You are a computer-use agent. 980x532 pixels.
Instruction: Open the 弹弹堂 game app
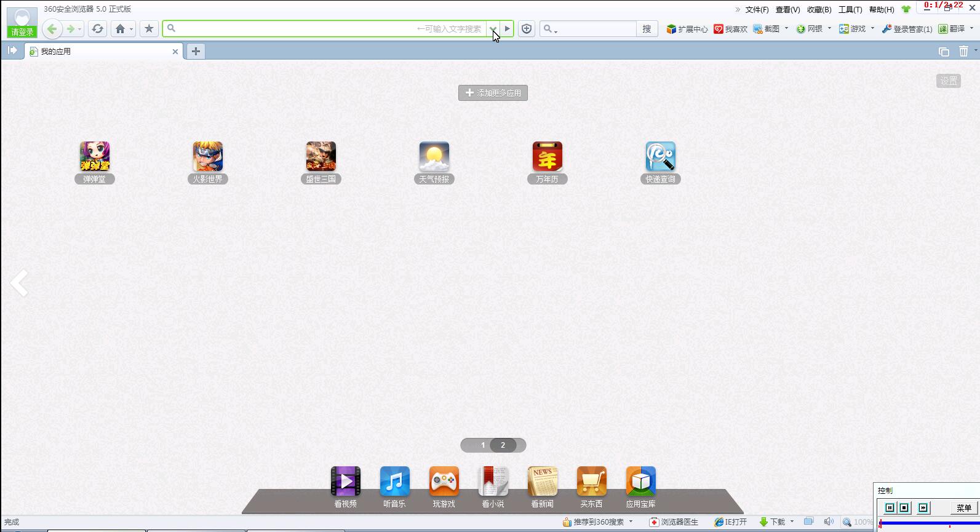(x=95, y=156)
